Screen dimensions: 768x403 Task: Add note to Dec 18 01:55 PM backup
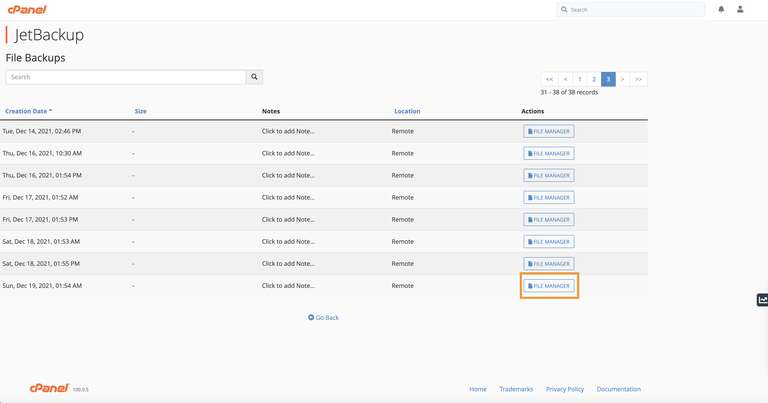[x=288, y=263]
